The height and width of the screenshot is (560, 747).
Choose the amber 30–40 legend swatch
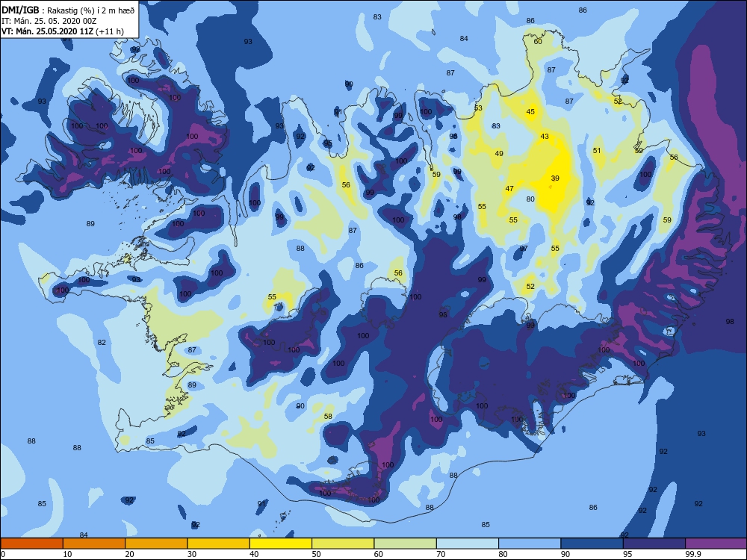pos(219,544)
